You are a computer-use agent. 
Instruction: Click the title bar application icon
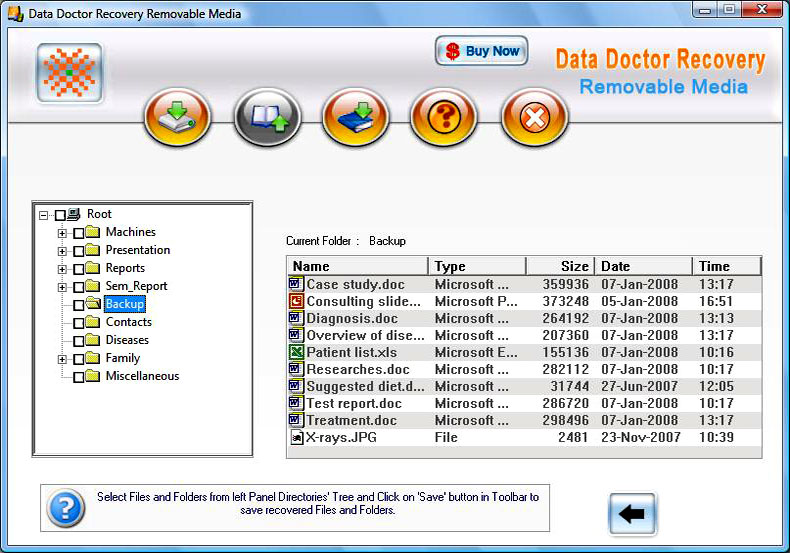[x=16, y=14]
